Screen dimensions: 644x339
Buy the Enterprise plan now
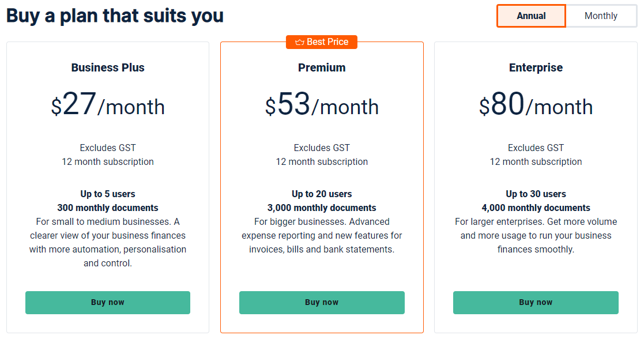tap(536, 303)
